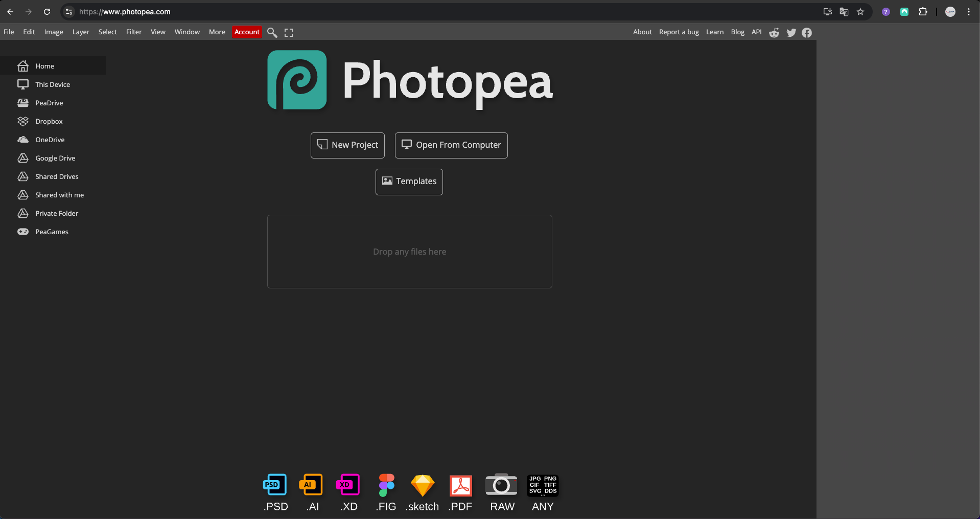Screen dimensions: 980x519
Task: Open the View menu
Action: (x=158, y=32)
